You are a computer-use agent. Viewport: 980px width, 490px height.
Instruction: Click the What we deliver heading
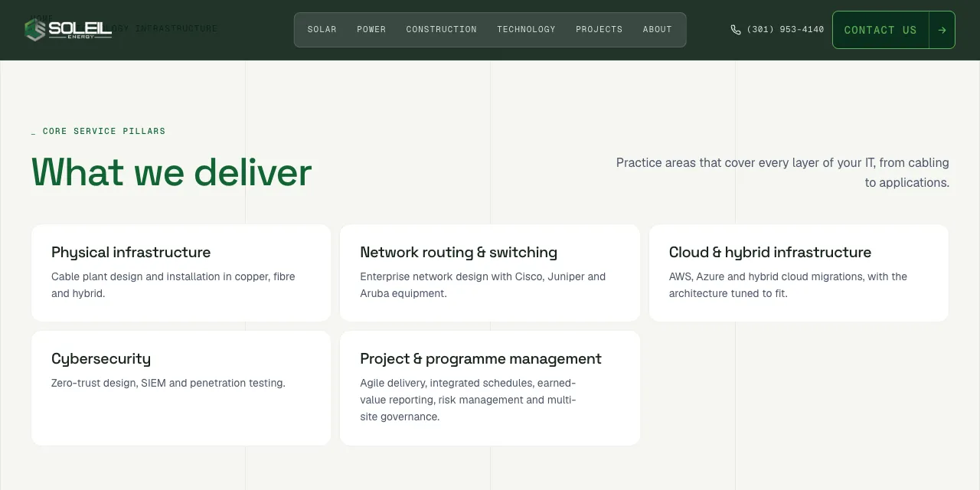171,172
